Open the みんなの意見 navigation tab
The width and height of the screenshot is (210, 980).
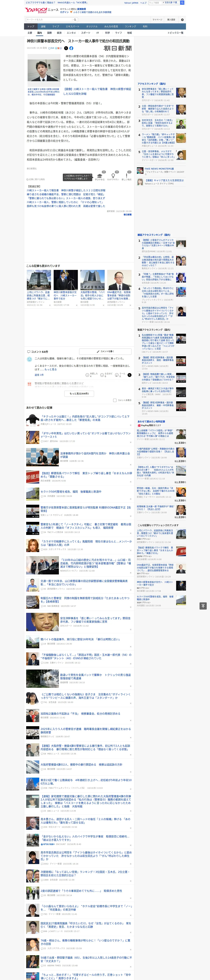point(111,27)
